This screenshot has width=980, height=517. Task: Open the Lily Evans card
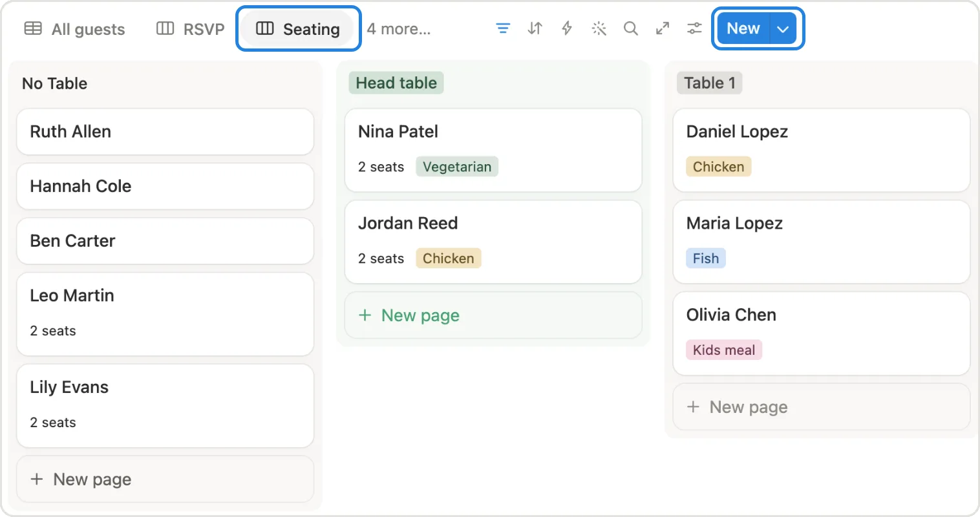click(x=165, y=406)
